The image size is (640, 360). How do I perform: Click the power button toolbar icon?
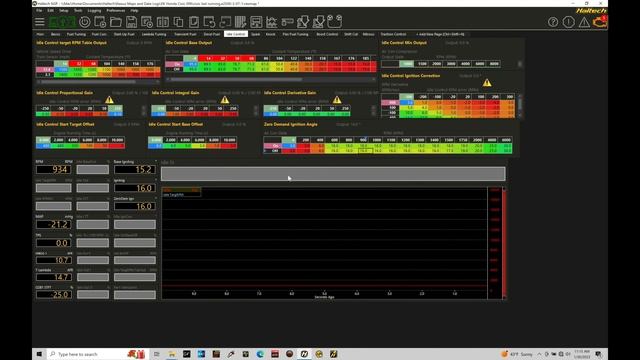click(84, 22)
